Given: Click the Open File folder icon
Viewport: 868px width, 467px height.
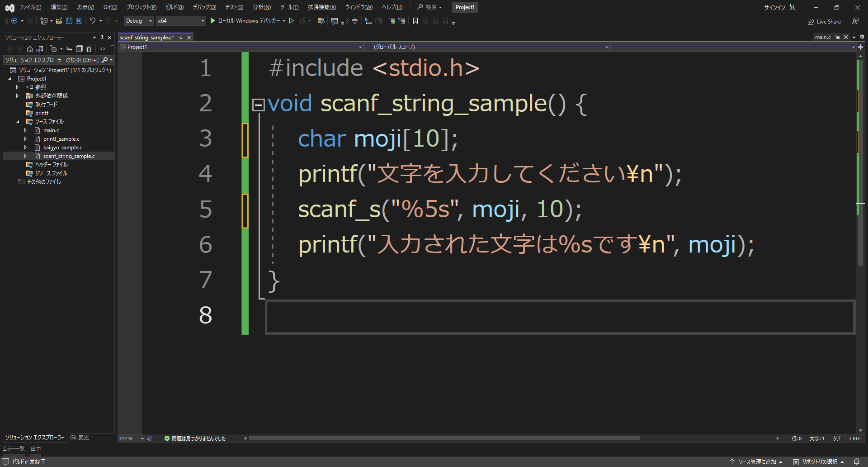Looking at the screenshot, I should tap(59, 21).
